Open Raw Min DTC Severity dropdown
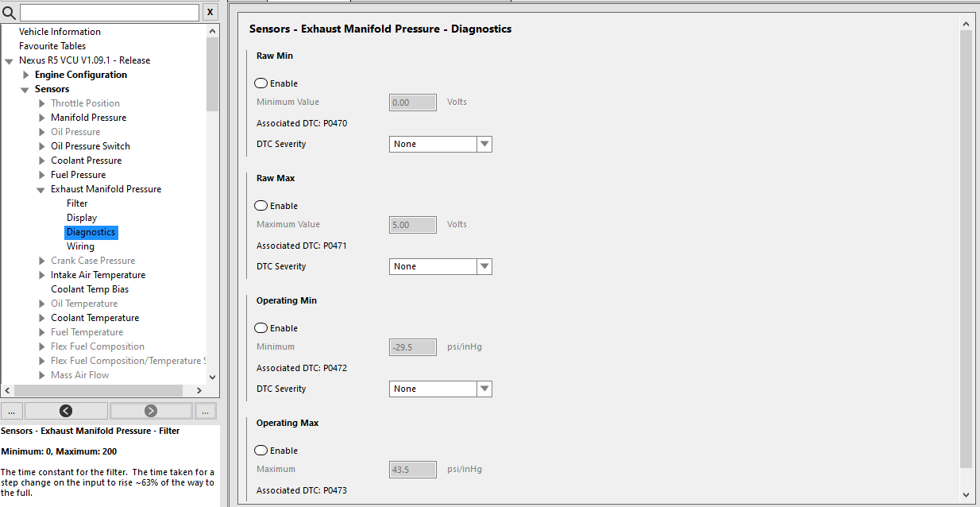Image resolution: width=980 pixels, height=507 pixels. 484,144
